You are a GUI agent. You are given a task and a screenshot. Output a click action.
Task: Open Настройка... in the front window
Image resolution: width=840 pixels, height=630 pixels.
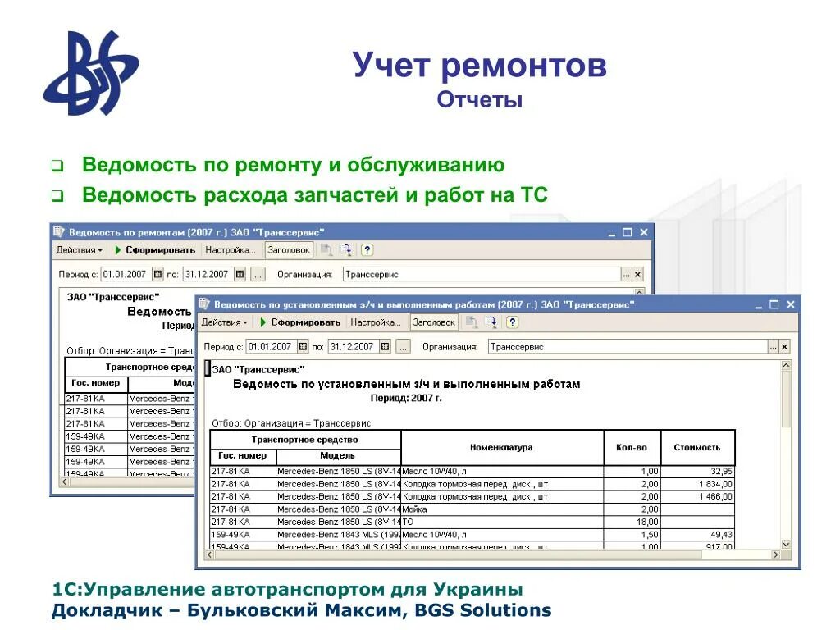pyautogui.click(x=376, y=322)
